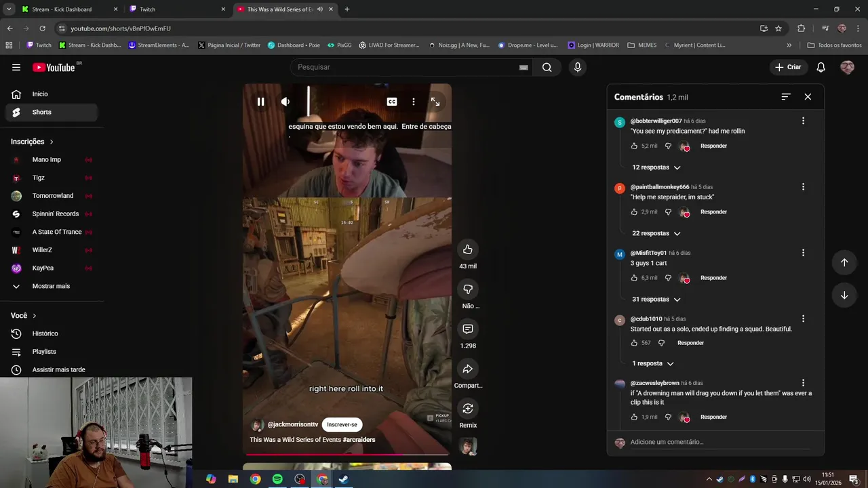
Task: Like the Short with 43 mil likes
Action: coord(468,249)
